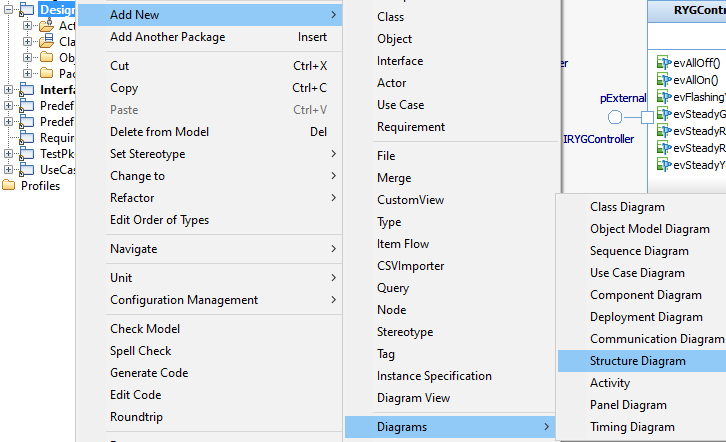Click the Design package folder icon
This screenshot has width=726, height=442.
click(x=26, y=9)
